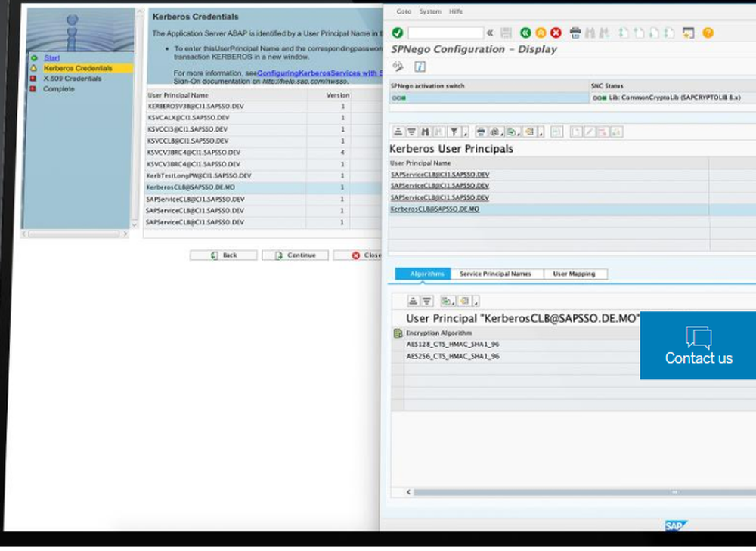Switch to the Algorithms tab
Image resolution: width=756 pixels, height=551 pixels.
423,274
